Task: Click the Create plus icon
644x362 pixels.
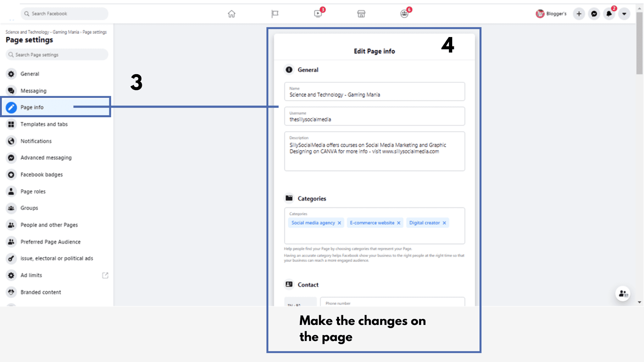Action: [x=579, y=14]
